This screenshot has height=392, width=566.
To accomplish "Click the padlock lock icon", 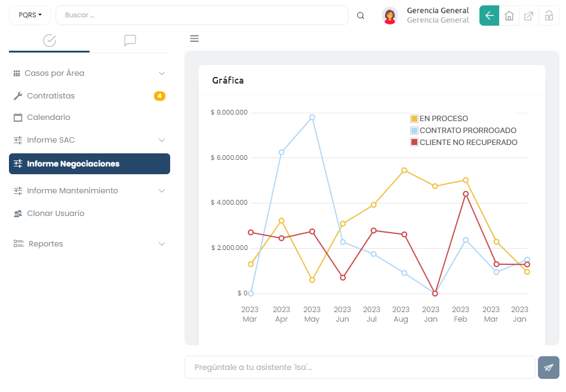I will tap(549, 16).
